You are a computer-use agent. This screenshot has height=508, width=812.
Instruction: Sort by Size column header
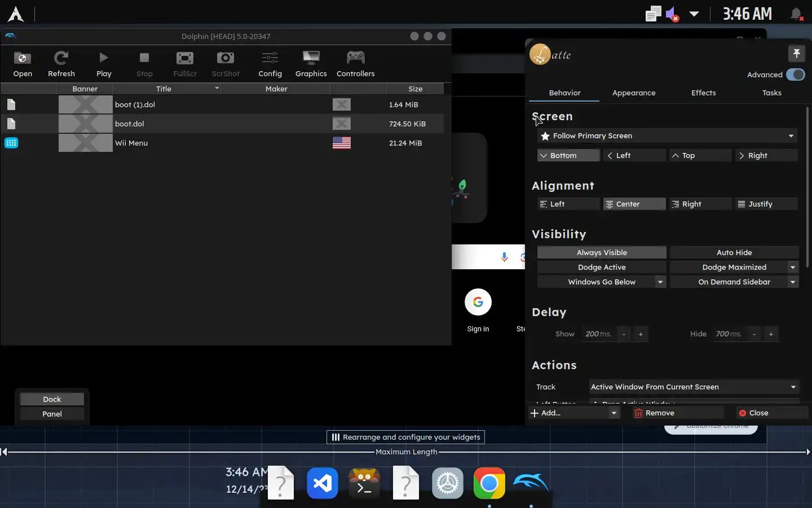[415, 89]
